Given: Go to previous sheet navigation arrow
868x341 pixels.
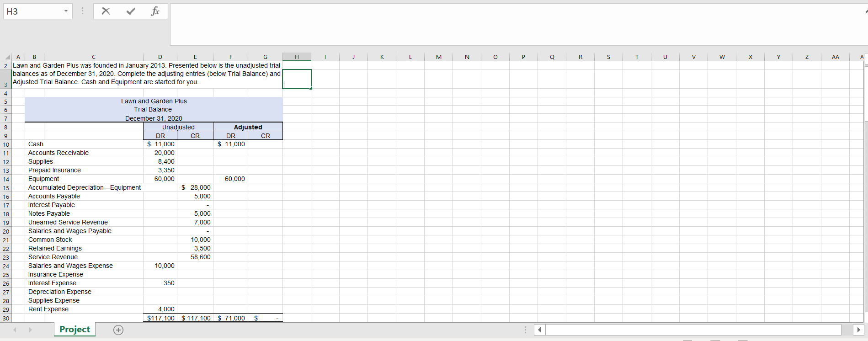Looking at the screenshot, I should pyautogui.click(x=15, y=330).
